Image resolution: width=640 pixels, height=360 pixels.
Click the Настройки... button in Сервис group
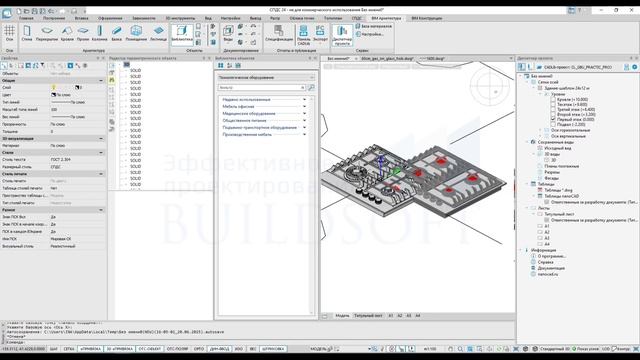coord(370,34)
